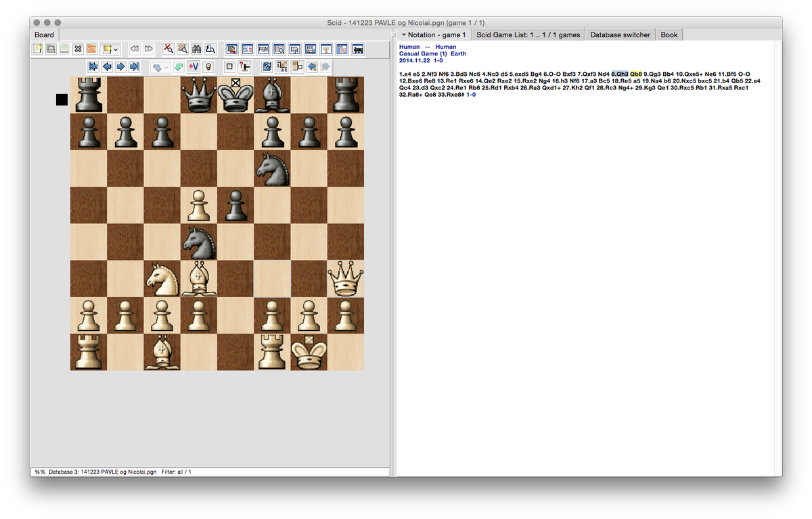
Task: Switch to the Book tab
Action: (x=669, y=35)
